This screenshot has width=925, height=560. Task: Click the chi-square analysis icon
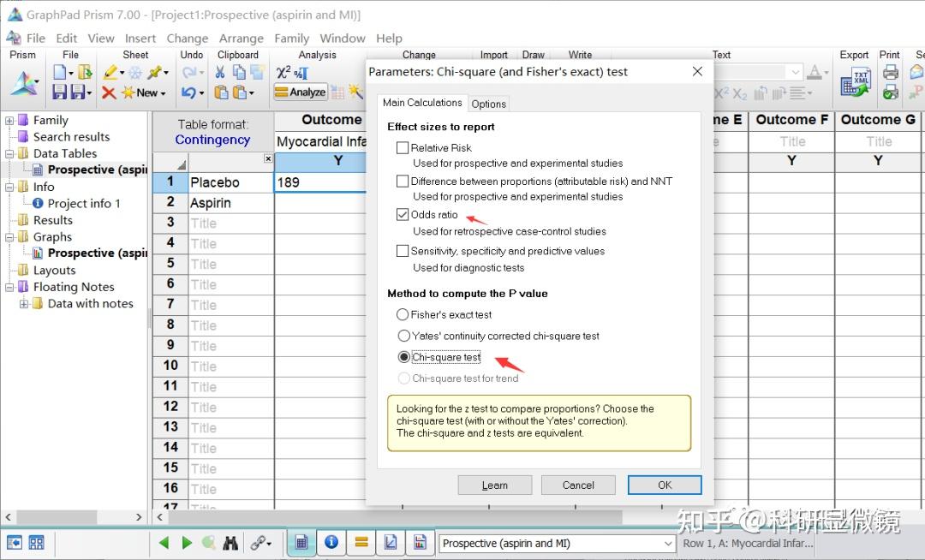coord(283,73)
